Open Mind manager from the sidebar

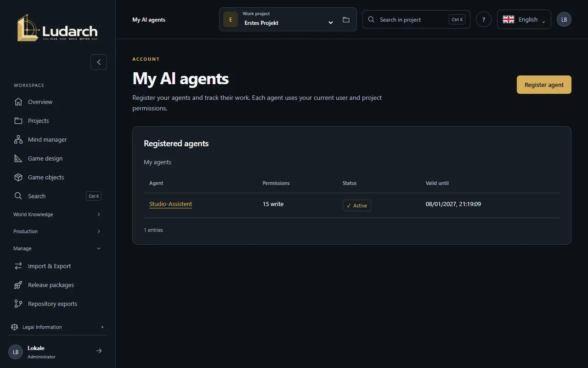tap(57, 139)
